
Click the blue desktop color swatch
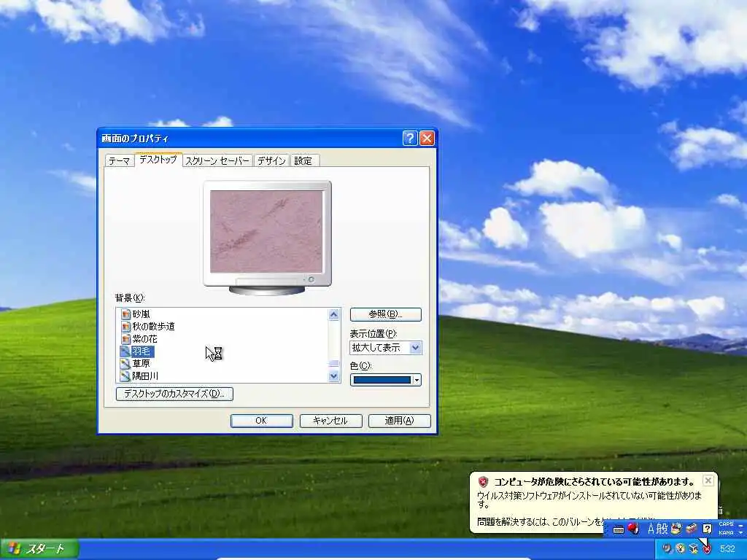click(382, 380)
